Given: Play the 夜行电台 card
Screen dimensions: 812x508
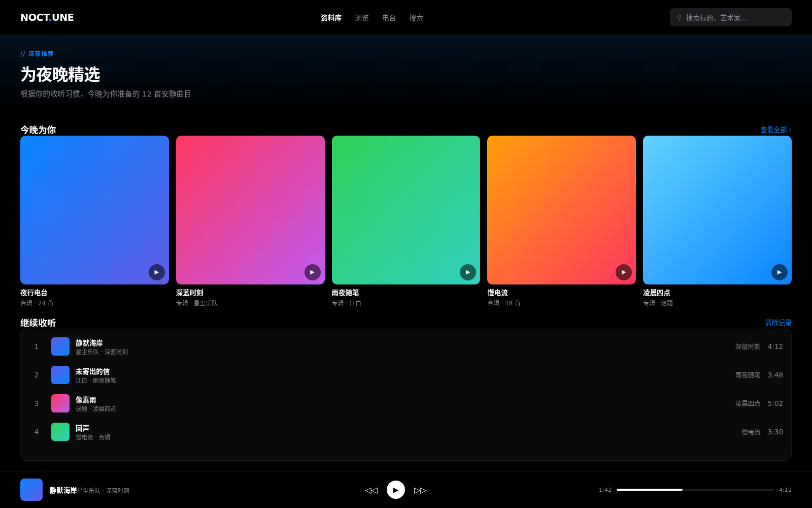Looking at the screenshot, I should (157, 272).
